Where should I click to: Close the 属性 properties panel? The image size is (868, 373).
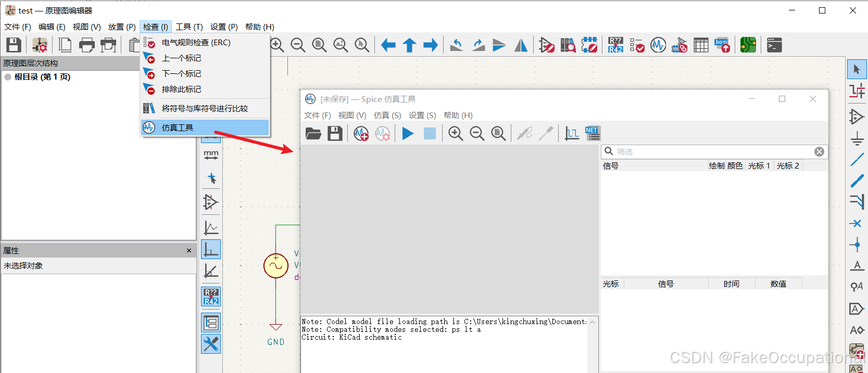[189, 251]
